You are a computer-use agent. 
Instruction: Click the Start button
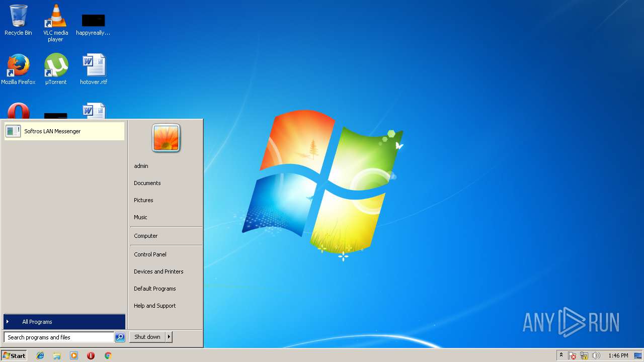14,355
